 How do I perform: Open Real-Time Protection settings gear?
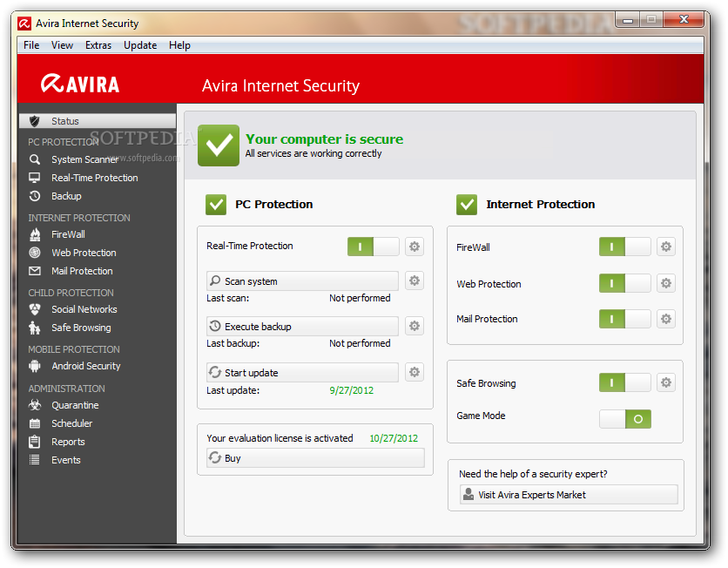pyautogui.click(x=415, y=247)
